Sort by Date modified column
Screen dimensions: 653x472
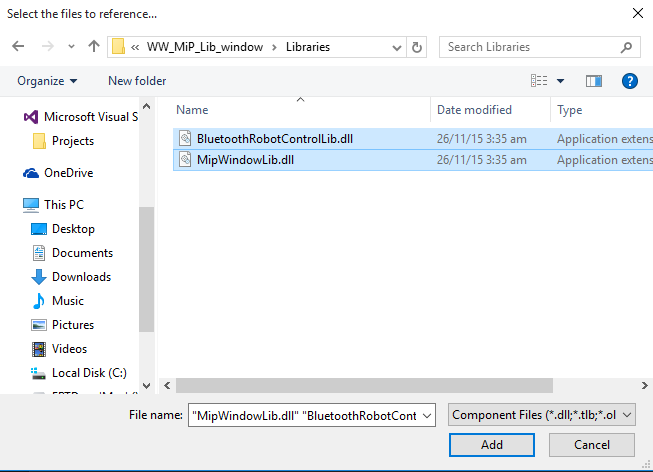[474, 110]
